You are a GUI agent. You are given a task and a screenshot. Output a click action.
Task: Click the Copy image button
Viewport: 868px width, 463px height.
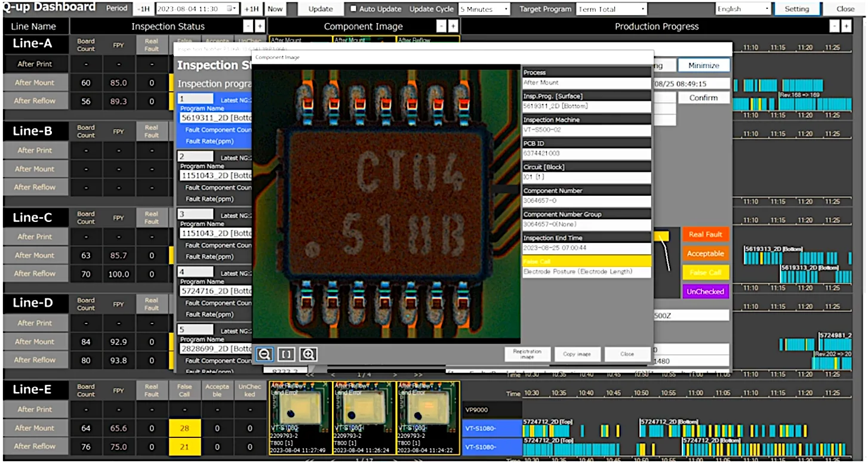click(577, 354)
